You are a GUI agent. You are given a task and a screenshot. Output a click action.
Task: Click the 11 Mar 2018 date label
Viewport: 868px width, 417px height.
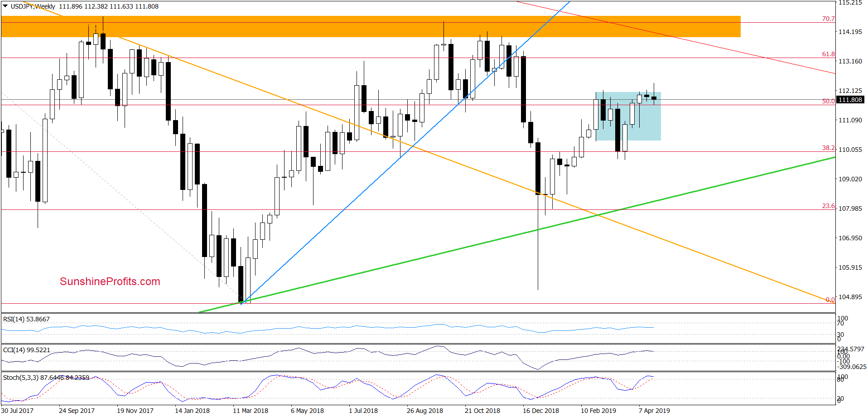coord(250,411)
